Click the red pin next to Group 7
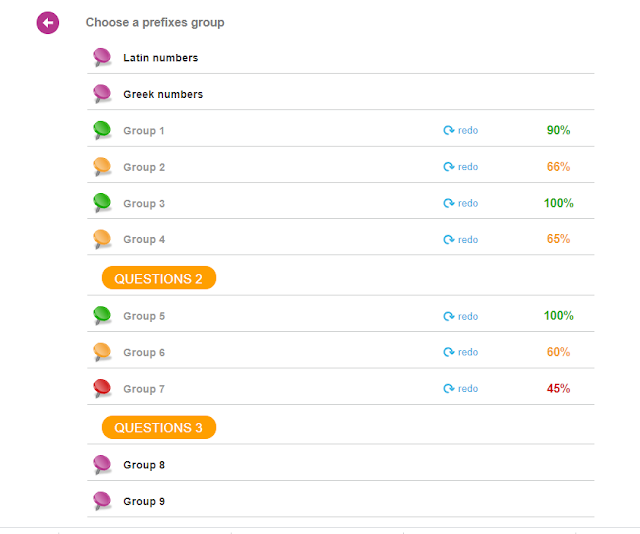The image size is (640, 534). coord(102,388)
